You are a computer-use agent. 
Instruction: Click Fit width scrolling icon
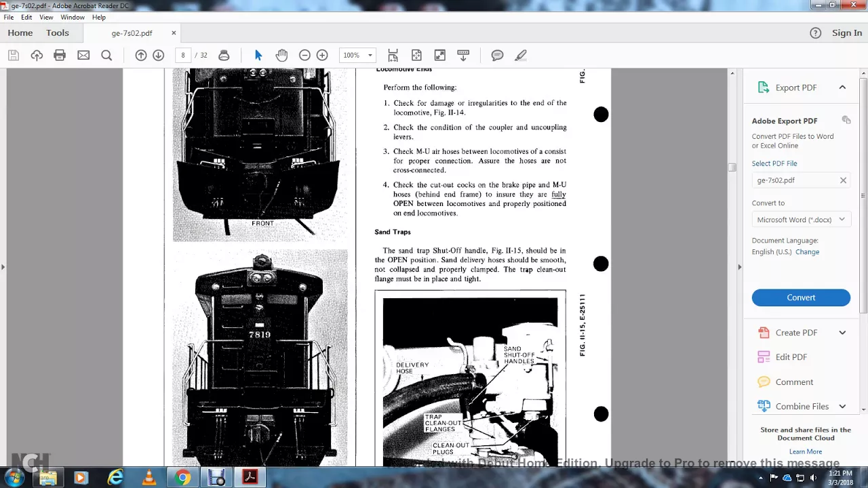393,55
